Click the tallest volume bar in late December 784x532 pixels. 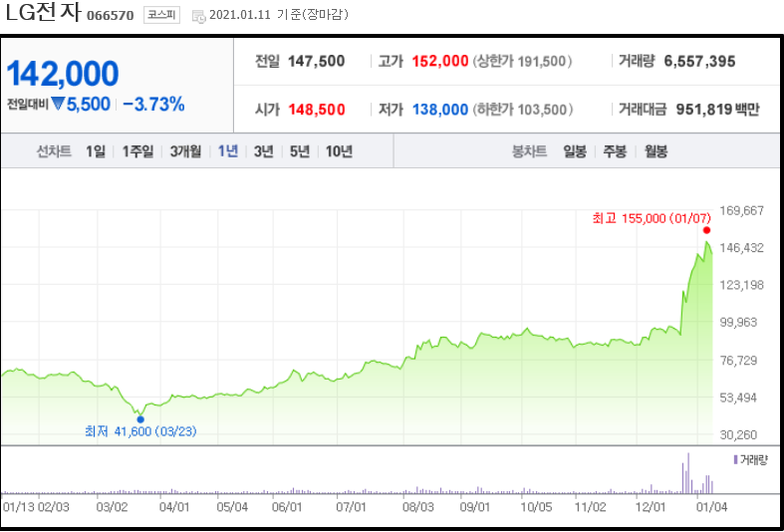click(688, 473)
